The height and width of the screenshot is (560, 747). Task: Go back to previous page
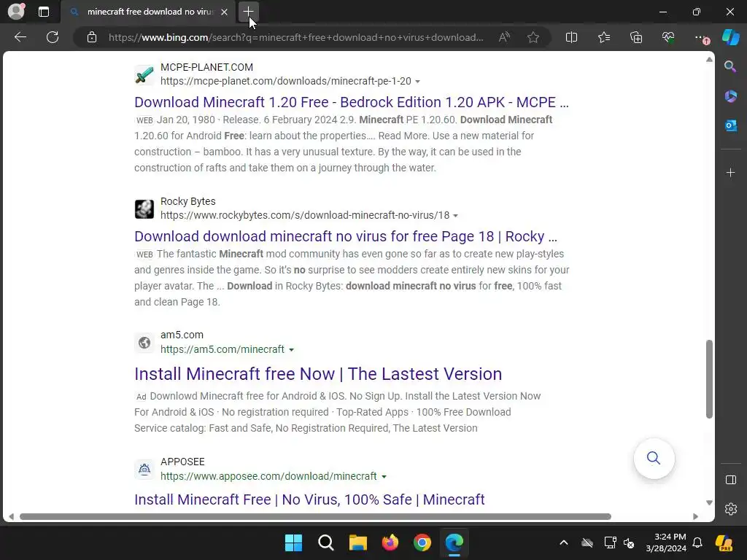tap(20, 37)
